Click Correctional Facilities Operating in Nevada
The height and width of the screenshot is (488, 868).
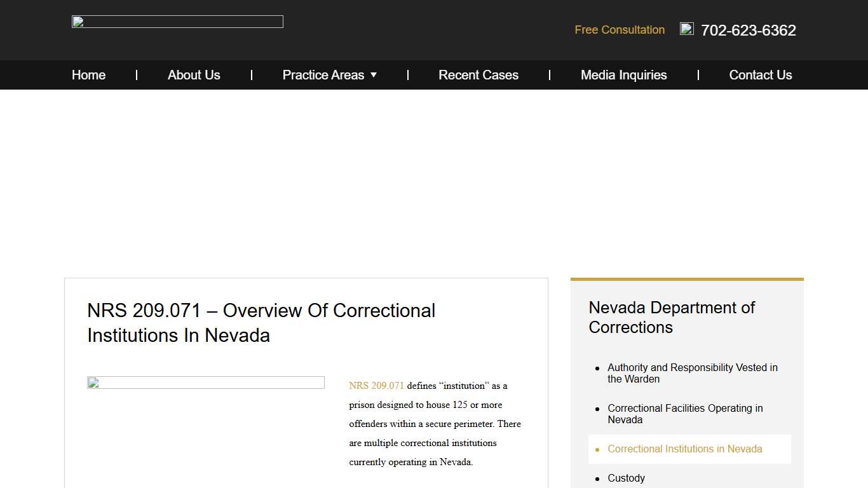tap(685, 414)
